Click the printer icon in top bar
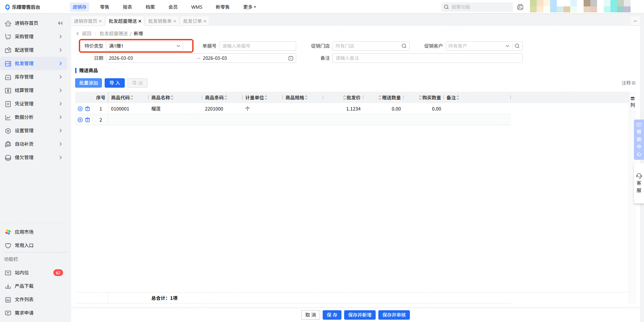 click(520, 7)
